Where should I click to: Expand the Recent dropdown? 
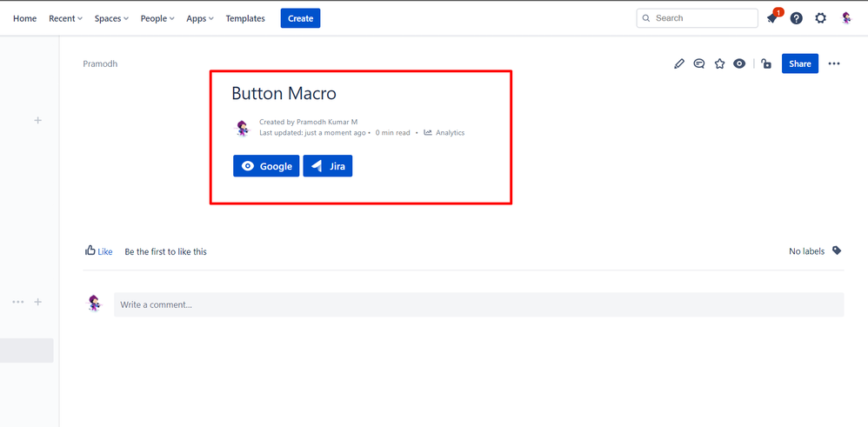pyautogui.click(x=65, y=18)
